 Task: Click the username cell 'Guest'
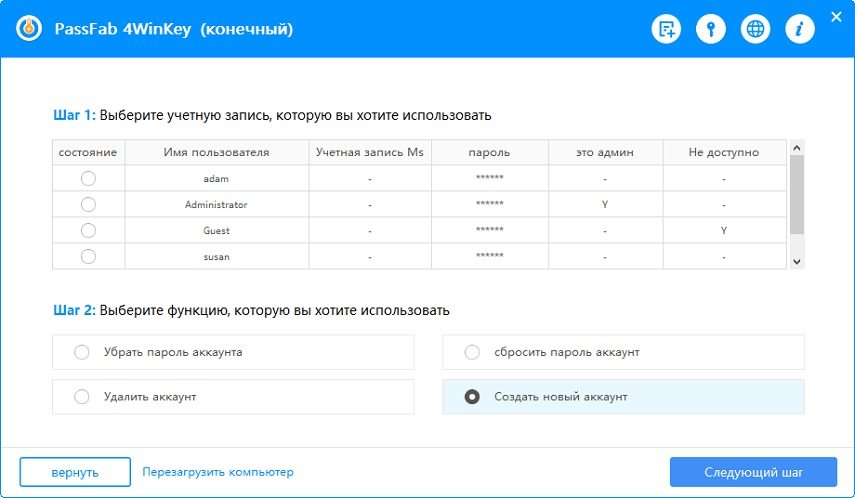(216, 231)
